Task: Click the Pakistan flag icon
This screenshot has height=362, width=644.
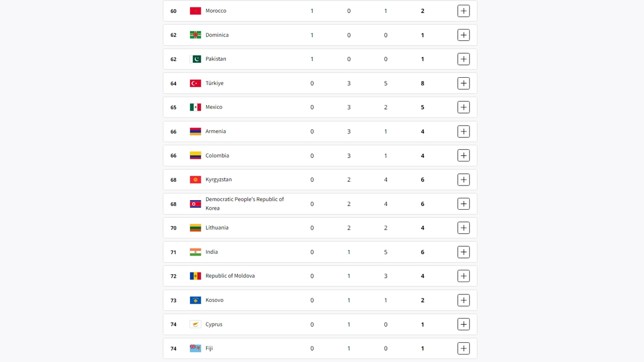Action: (195, 59)
